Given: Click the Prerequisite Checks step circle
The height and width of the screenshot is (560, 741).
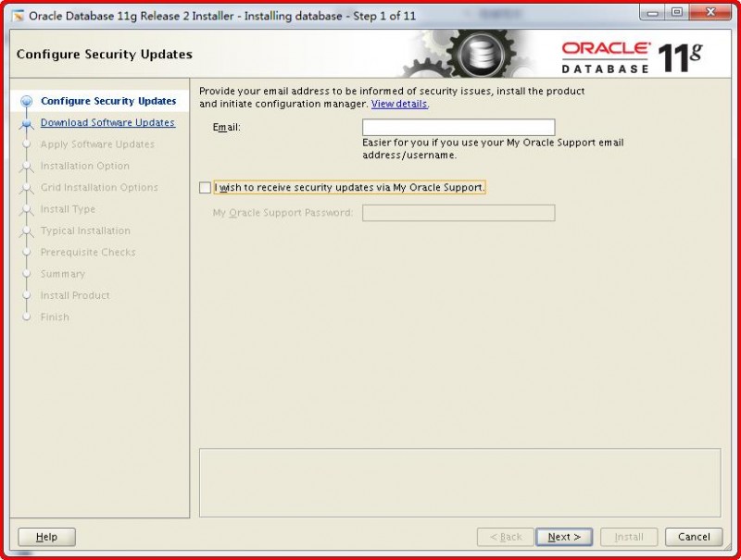Looking at the screenshot, I should pyautogui.click(x=27, y=252).
